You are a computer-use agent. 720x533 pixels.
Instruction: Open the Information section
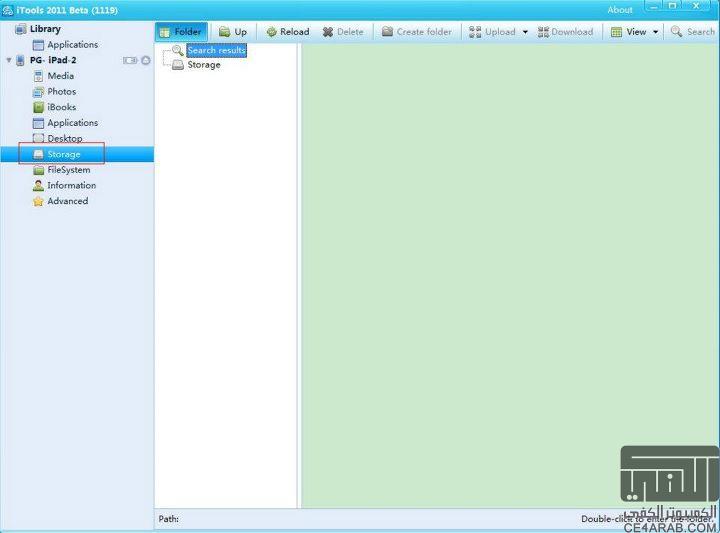click(72, 185)
